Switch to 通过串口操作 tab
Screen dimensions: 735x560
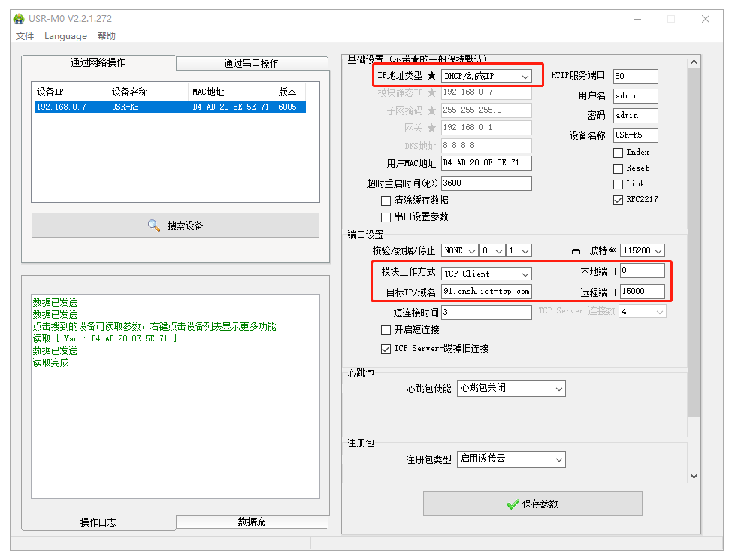click(251, 63)
